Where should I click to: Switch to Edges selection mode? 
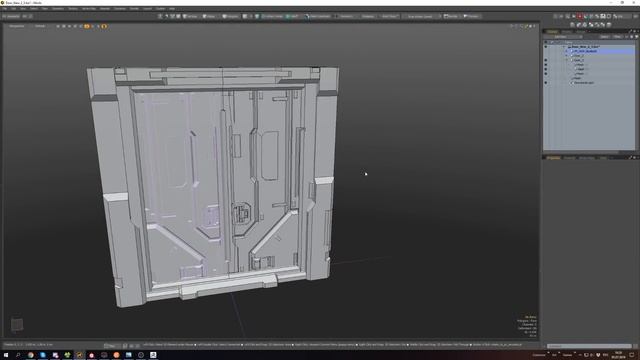coord(209,16)
